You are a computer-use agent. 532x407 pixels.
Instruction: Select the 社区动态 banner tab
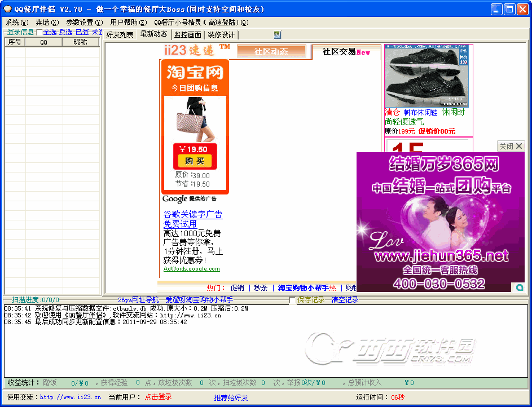click(x=271, y=51)
